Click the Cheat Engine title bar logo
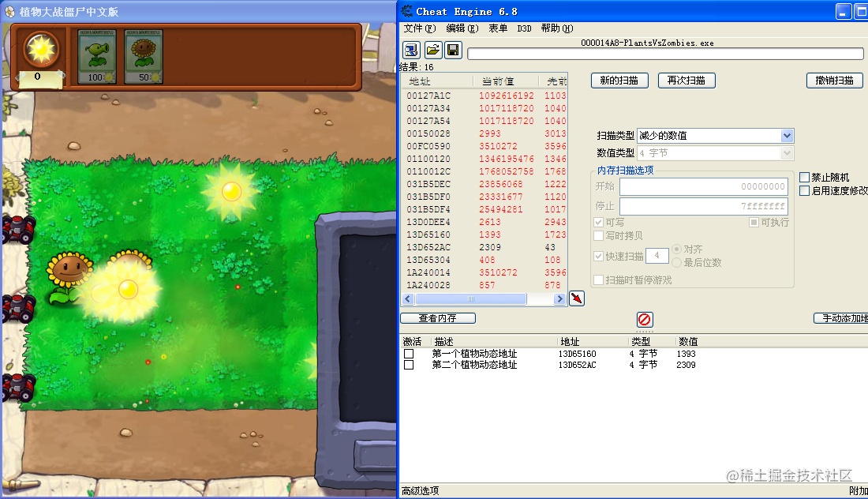Viewport: 868px width, 499px height. coord(407,11)
